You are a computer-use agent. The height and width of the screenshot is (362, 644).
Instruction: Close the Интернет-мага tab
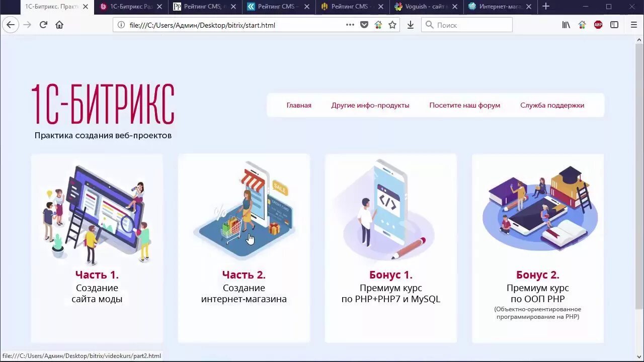click(x=529, y=7)
